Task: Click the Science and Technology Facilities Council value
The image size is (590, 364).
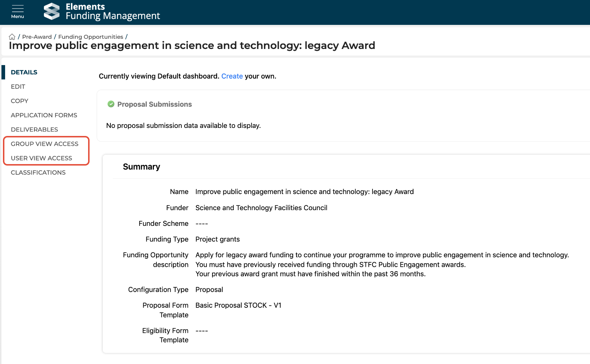Action: 261,208
